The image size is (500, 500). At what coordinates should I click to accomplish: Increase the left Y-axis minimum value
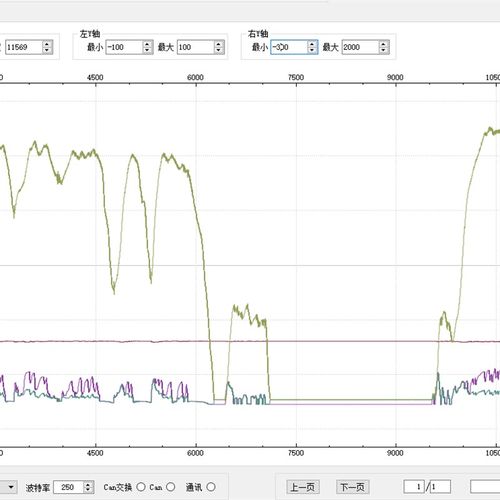pos(147,44)
